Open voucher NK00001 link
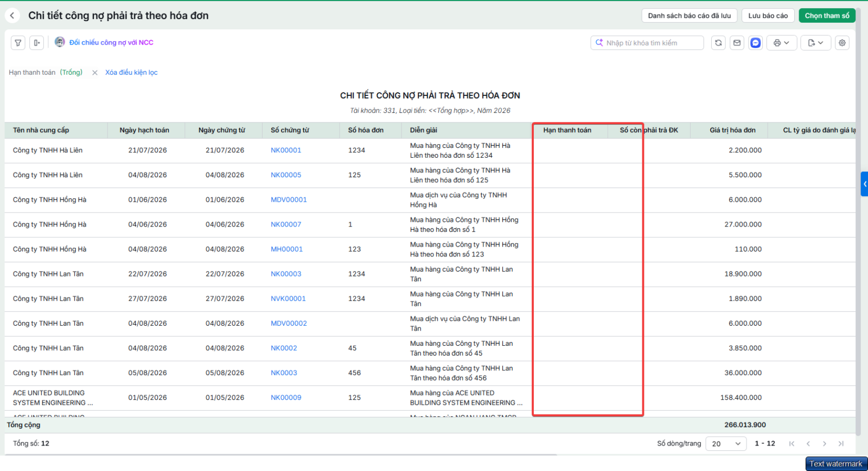The image size is (868, 471). click(286, 150)
